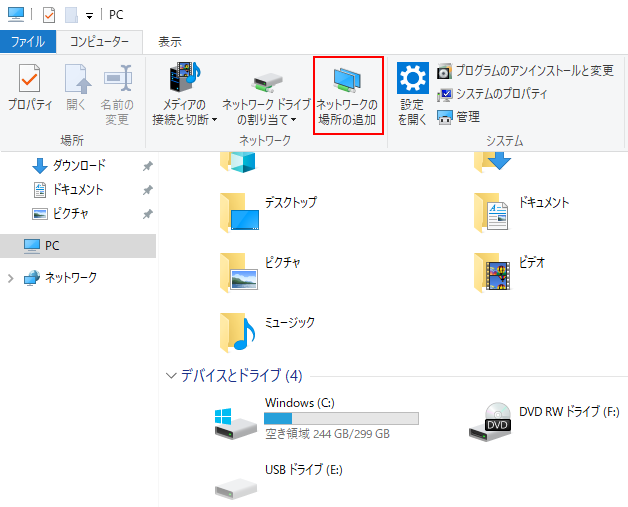Select the DVD RW ドライブ (F:)
628x507 pixels.
pyautogui.click(x=544, y=422)
